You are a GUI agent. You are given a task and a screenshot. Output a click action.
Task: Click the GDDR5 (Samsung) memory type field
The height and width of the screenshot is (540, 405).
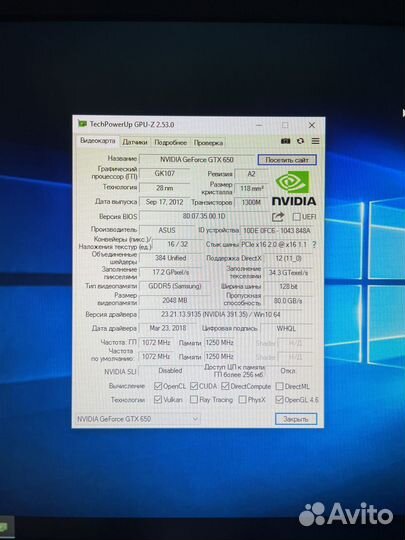point(175,286)
